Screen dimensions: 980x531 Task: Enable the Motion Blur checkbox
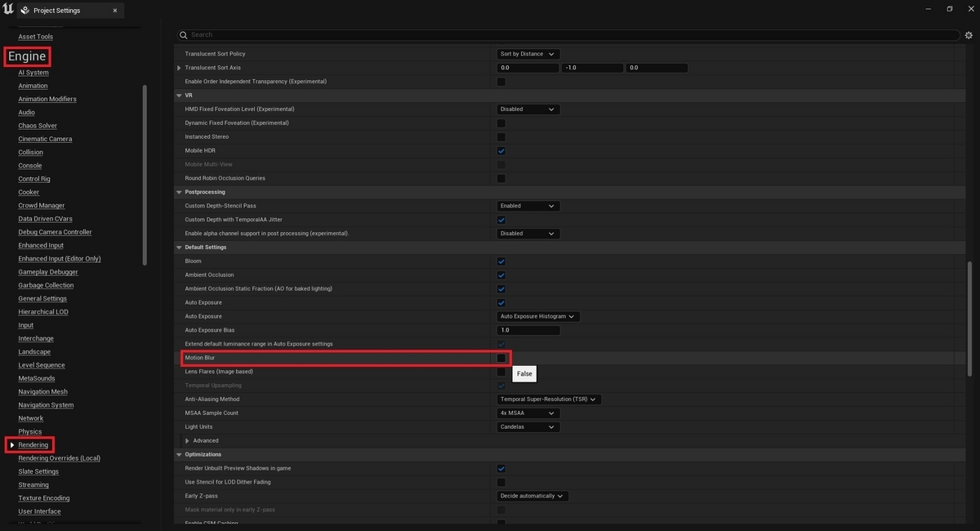(x=501, y=358)
